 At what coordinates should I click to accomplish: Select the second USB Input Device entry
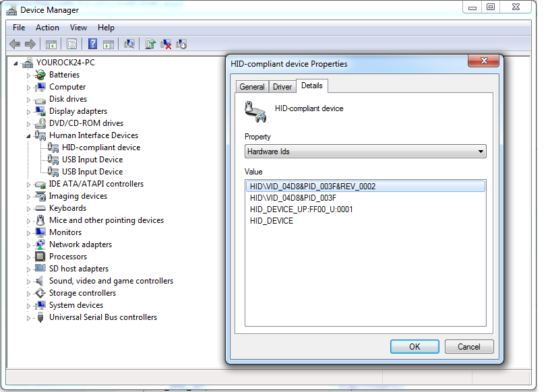92,172
